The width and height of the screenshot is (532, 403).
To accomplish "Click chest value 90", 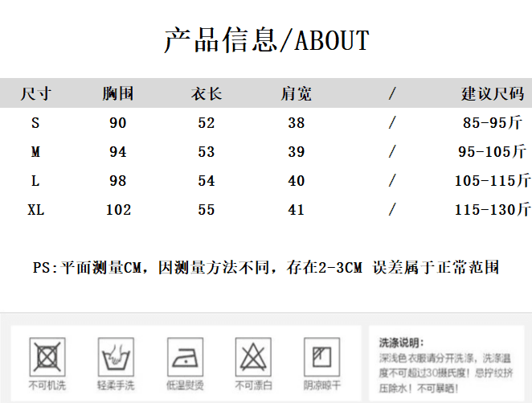I will [x=118, y=122].
